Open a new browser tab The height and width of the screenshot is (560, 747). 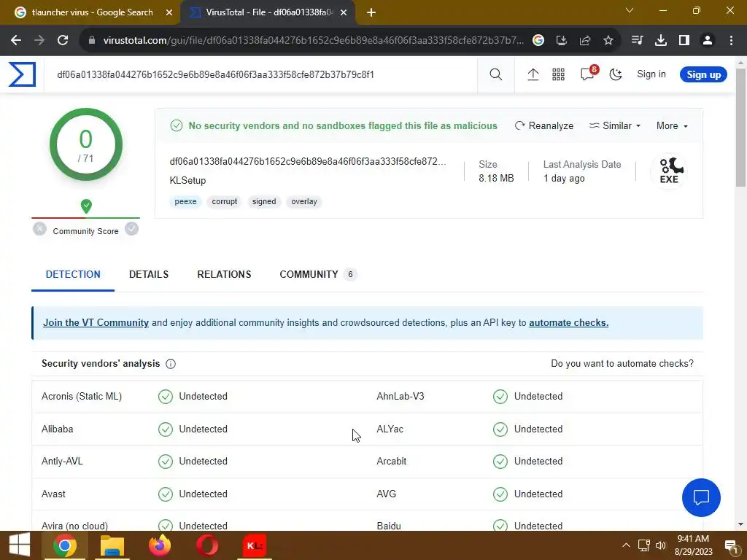371,12
